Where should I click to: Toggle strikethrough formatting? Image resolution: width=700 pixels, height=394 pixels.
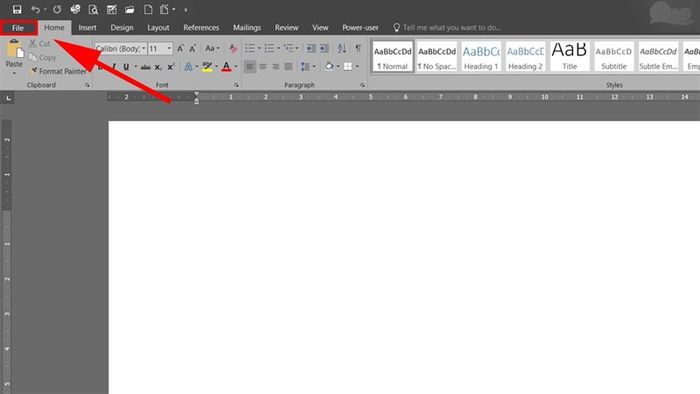point(146,67)
